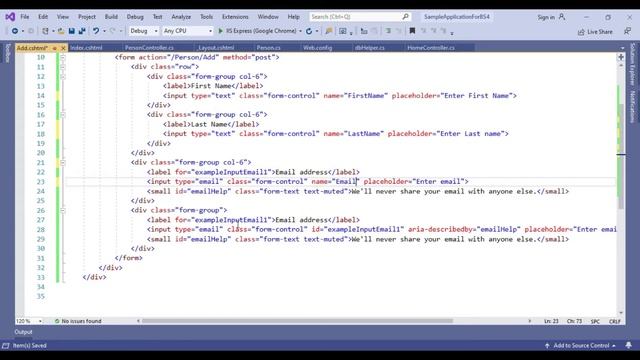Click the Live Share button
Viewport: 640px width, 360px height.
click(x=595, y=31)
